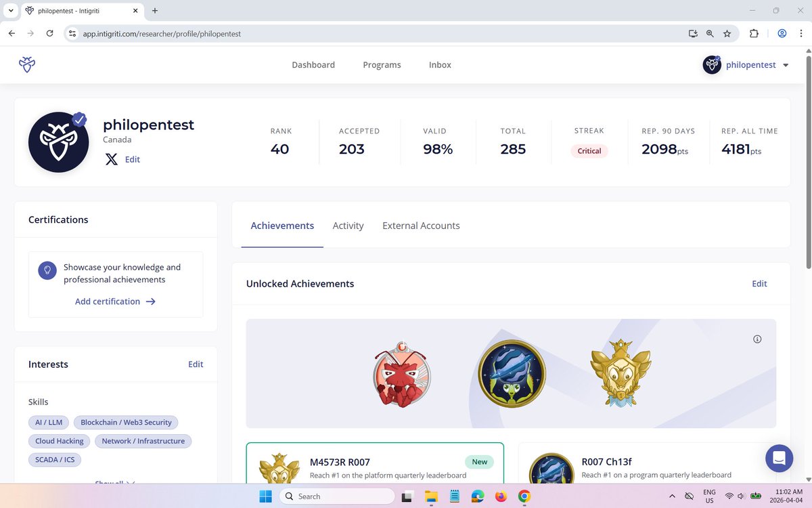Reload the page

pos(49,33)
